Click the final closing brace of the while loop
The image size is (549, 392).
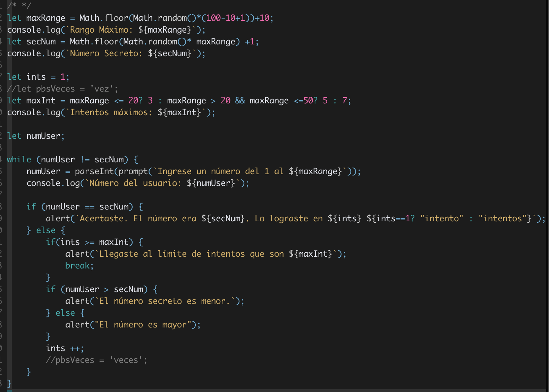[9, 384]
